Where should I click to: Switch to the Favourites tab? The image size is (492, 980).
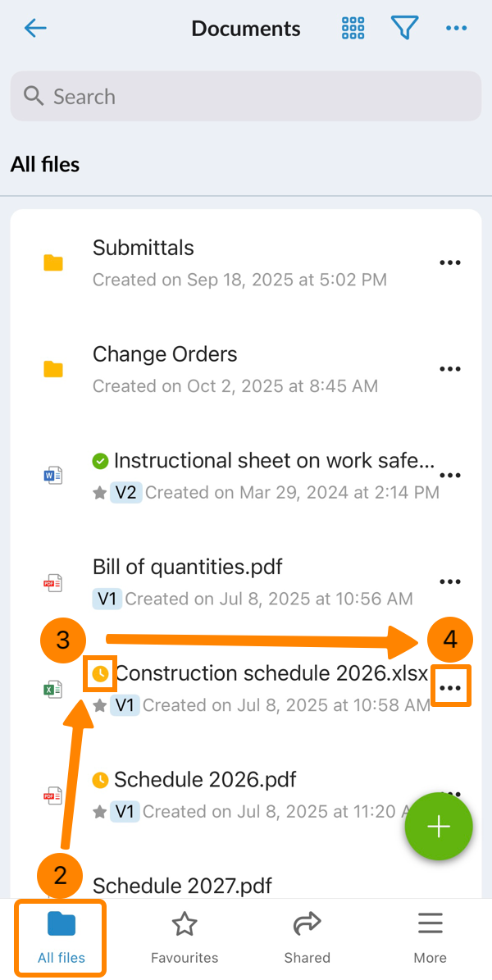click(x=184, y=937)
